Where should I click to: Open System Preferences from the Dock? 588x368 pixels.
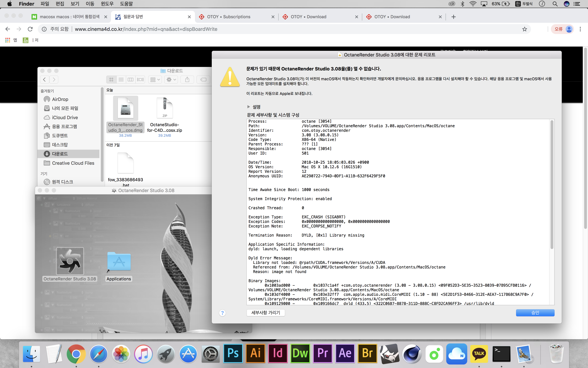tap(210, 354)
